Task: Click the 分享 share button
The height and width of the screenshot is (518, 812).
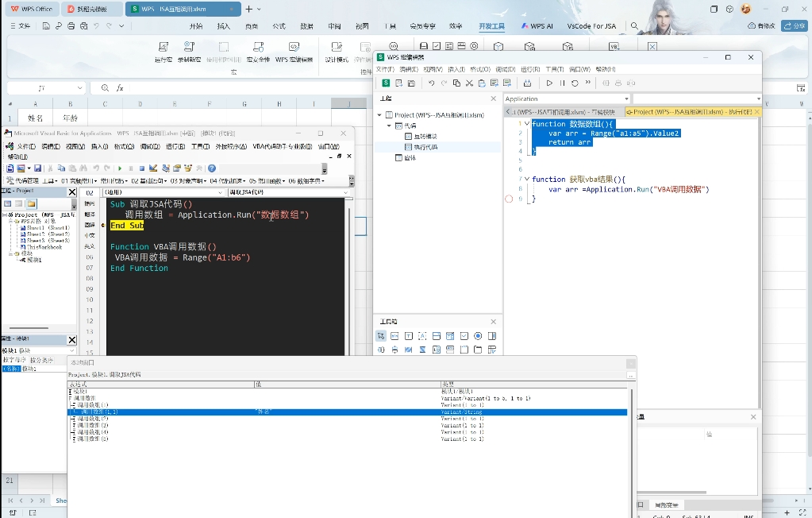Action: (x=792, y=25)
